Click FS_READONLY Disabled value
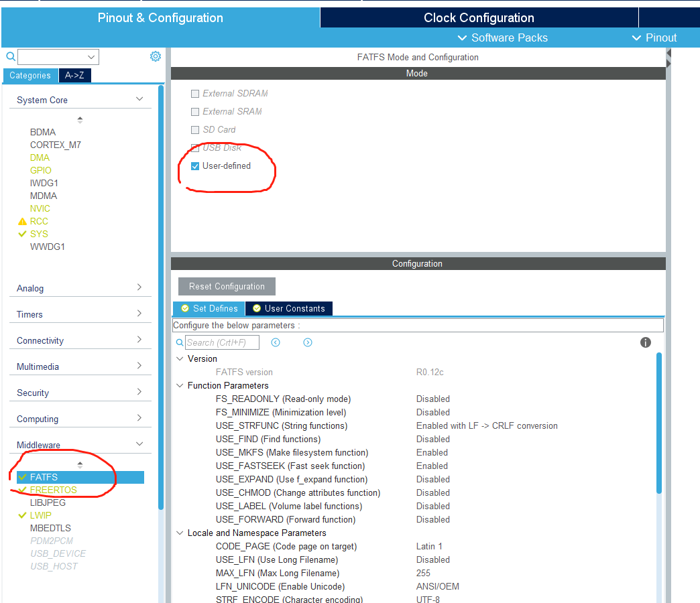 (433, 399)
